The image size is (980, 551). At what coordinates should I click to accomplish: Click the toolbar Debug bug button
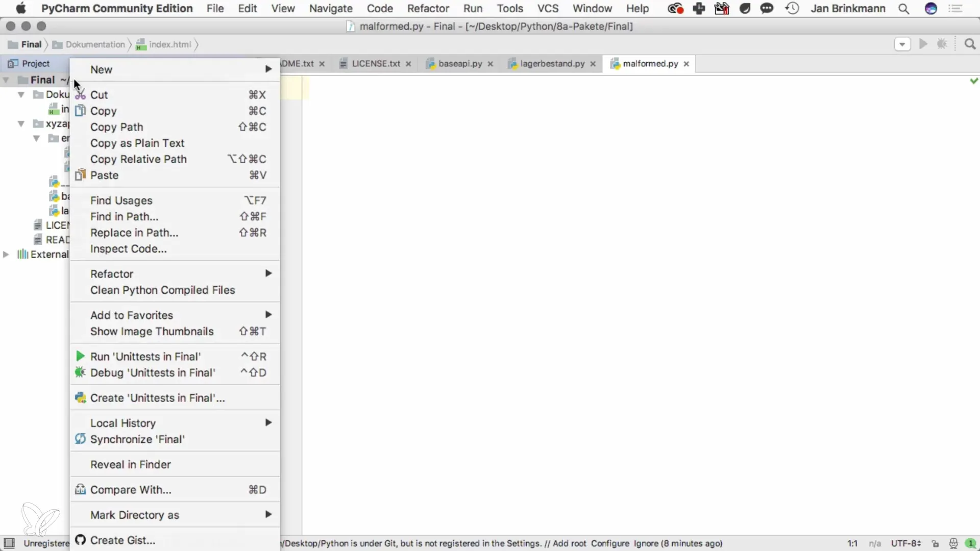[942, 44]
